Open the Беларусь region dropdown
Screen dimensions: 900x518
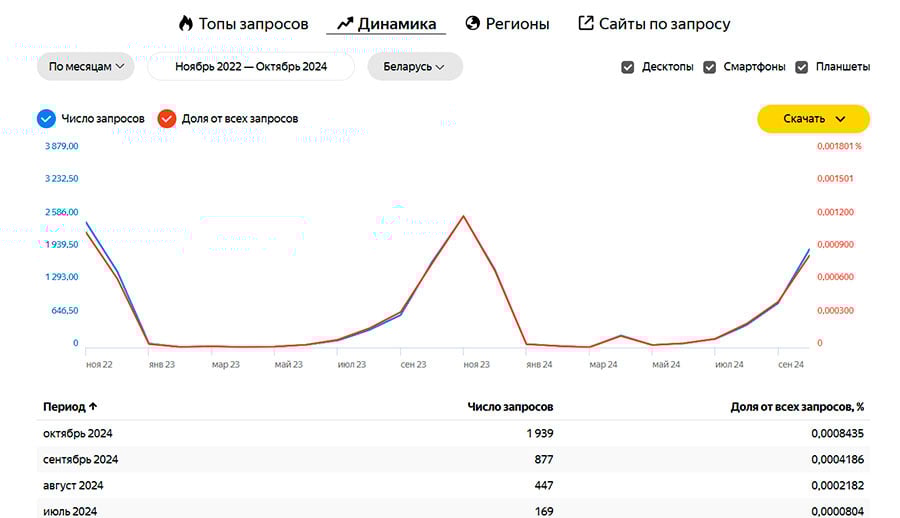pos(415,67)
